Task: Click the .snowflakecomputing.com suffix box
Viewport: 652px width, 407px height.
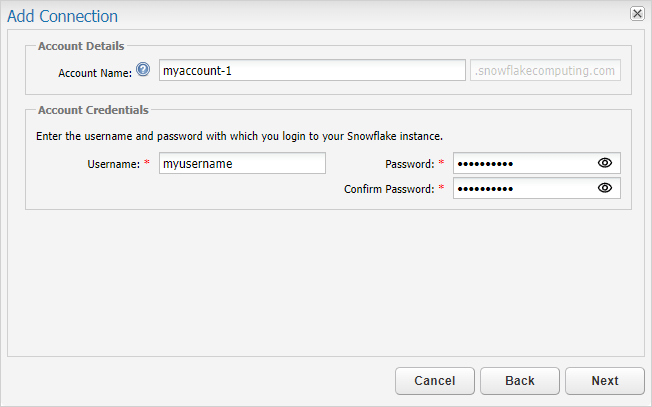Action: tap(545, 70)
